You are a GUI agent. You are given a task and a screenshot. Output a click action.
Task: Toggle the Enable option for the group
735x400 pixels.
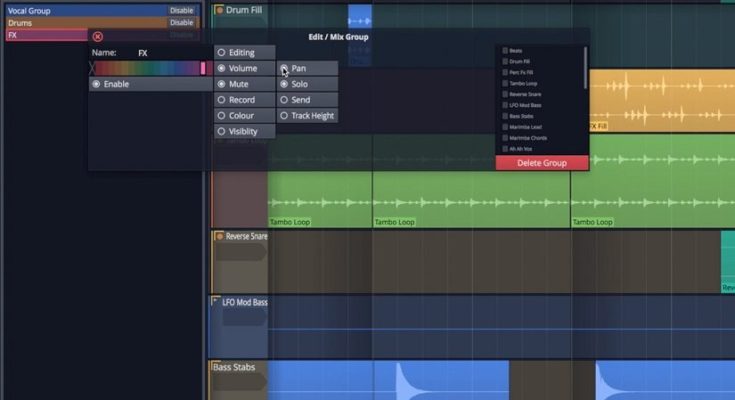point(96,85)
